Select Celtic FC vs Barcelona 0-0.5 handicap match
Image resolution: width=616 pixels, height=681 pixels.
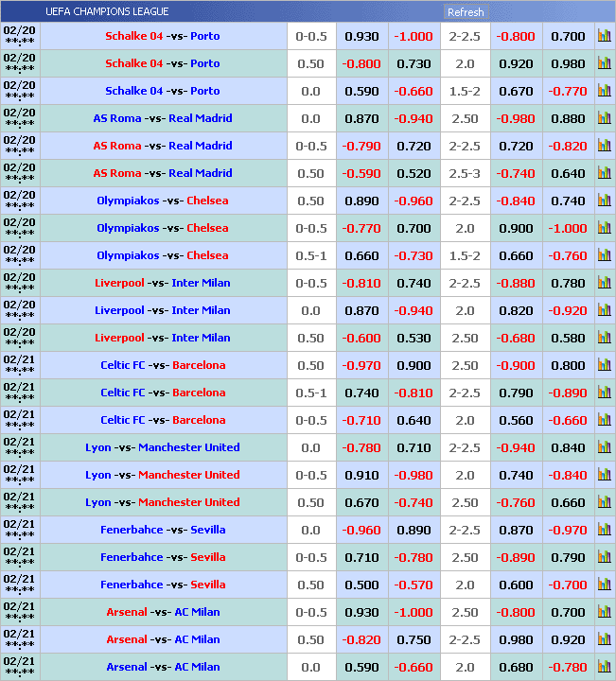[163, 421]
